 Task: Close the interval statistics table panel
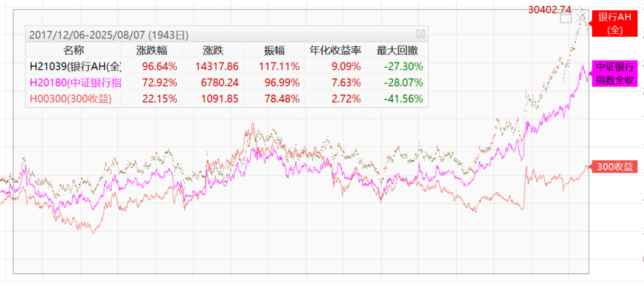(x=421, y=34)
